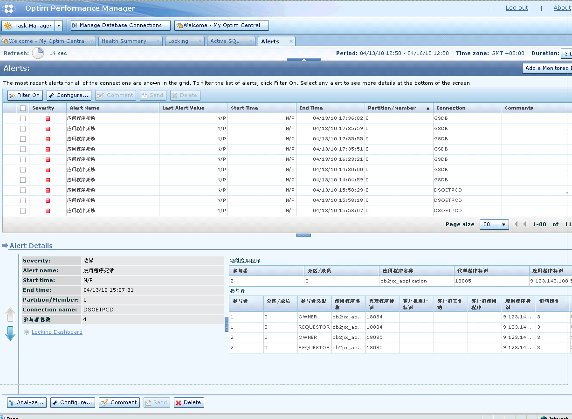Go to the previous alert with the up arrow
This screenshot has height=419, width=572.
point(10,314)
